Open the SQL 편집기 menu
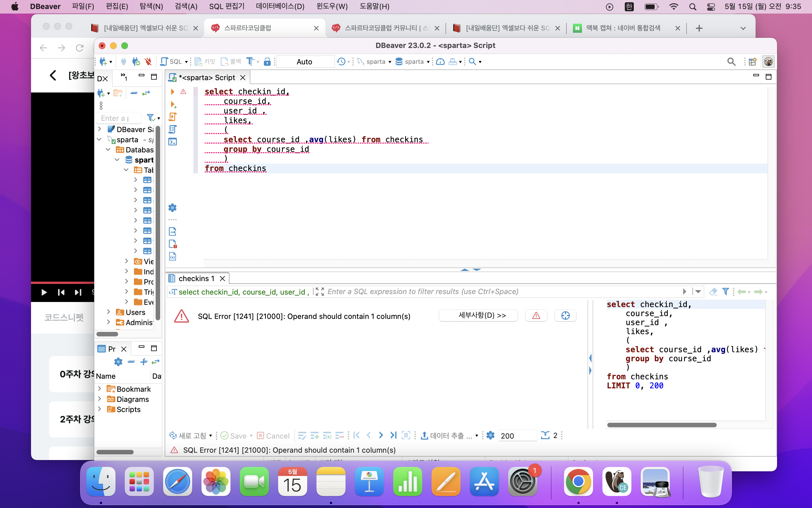 (x=227, y=7)
